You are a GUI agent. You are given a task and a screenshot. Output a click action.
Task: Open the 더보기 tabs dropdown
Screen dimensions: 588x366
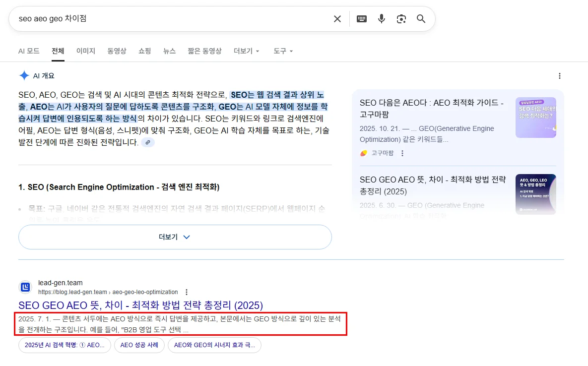(246, 51)
